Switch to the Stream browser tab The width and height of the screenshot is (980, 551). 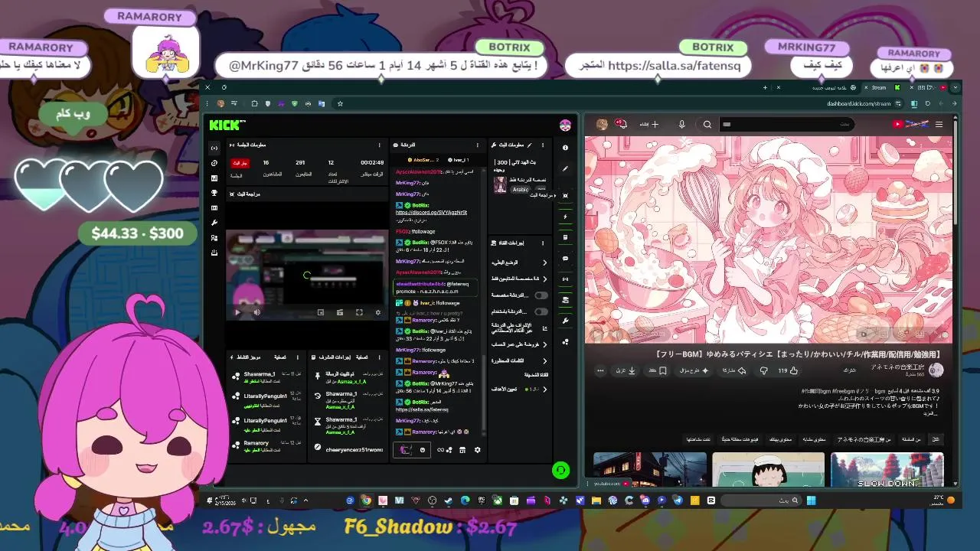click(x=878, y=88)
